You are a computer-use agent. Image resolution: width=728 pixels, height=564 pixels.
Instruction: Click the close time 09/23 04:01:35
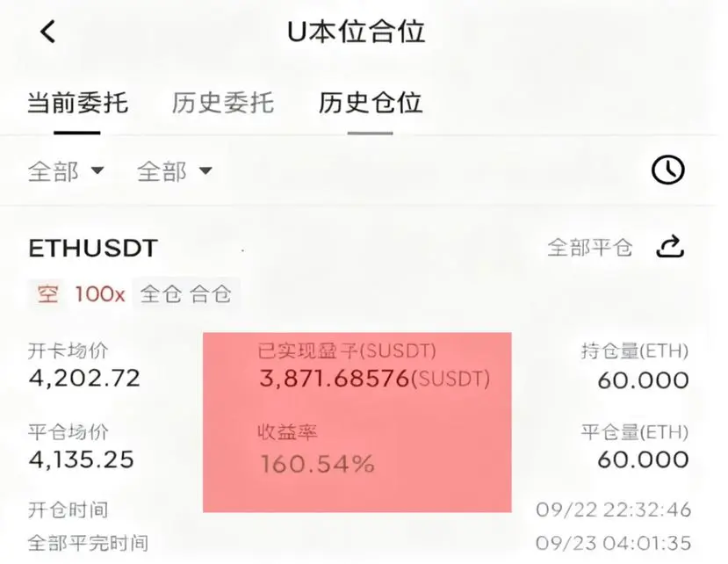(613, 543)
